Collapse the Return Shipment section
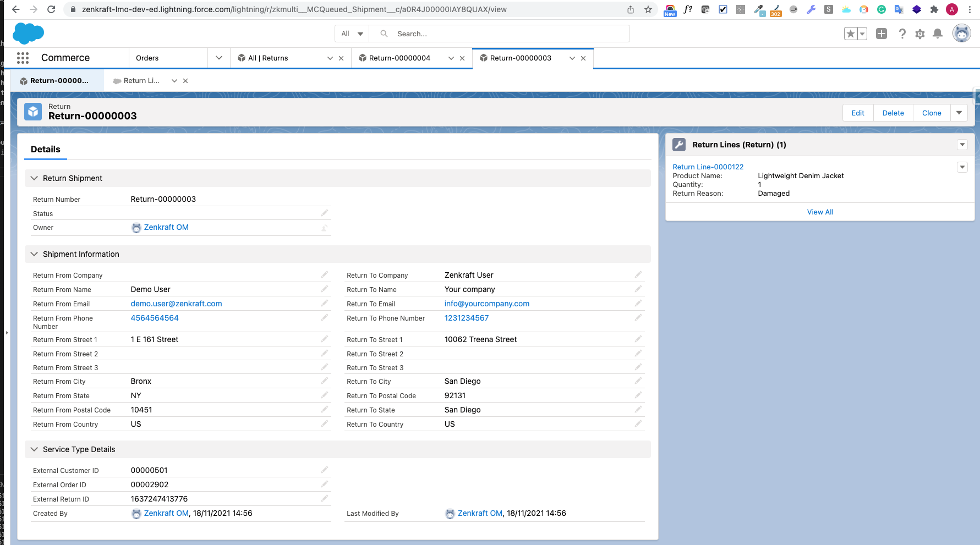 [34, 178]
